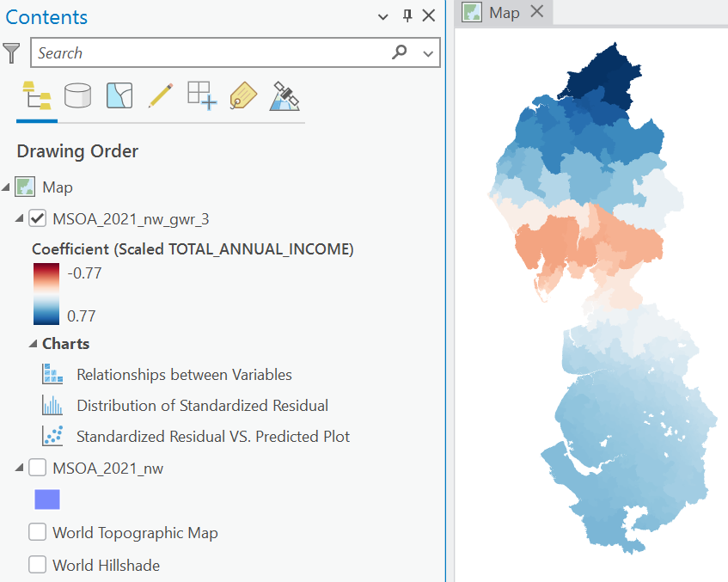Uncheck the MSOA_2021_nw_gwr_3 layer
This screenshot has height=582, width=728.
(x=38, y=218)
